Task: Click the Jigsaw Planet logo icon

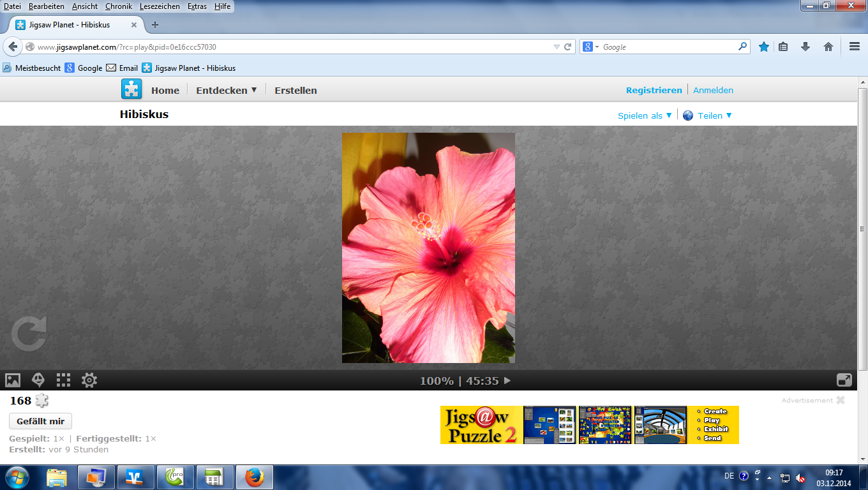Action: click(131, 89)
